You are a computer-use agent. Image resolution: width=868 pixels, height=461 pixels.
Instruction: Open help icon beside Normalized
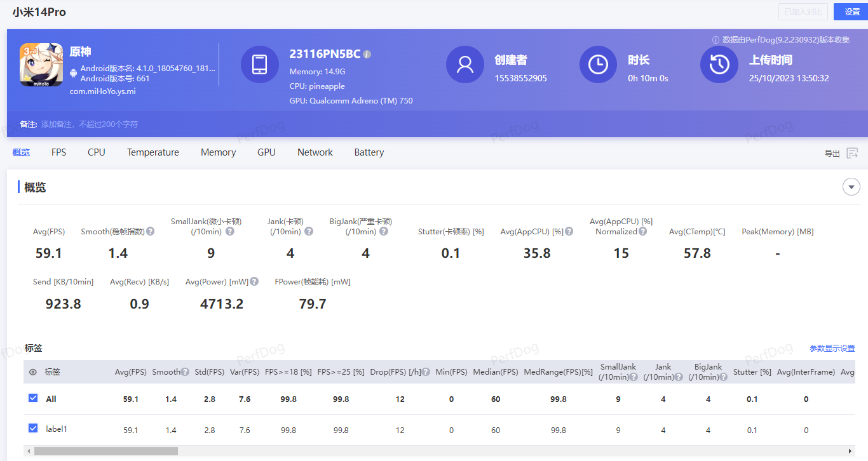pyautogui.click(x=643, y=232)
